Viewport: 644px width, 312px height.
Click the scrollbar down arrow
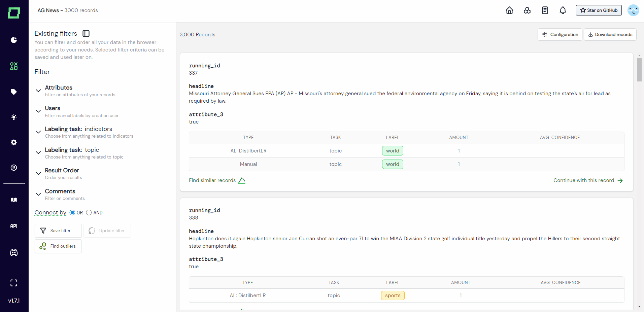point(639,307)
